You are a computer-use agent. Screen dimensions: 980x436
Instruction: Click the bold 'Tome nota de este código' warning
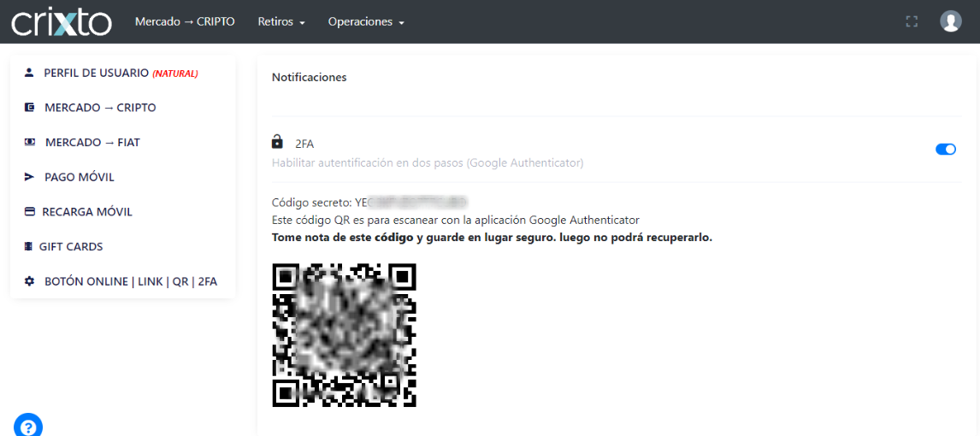[492, 238]
